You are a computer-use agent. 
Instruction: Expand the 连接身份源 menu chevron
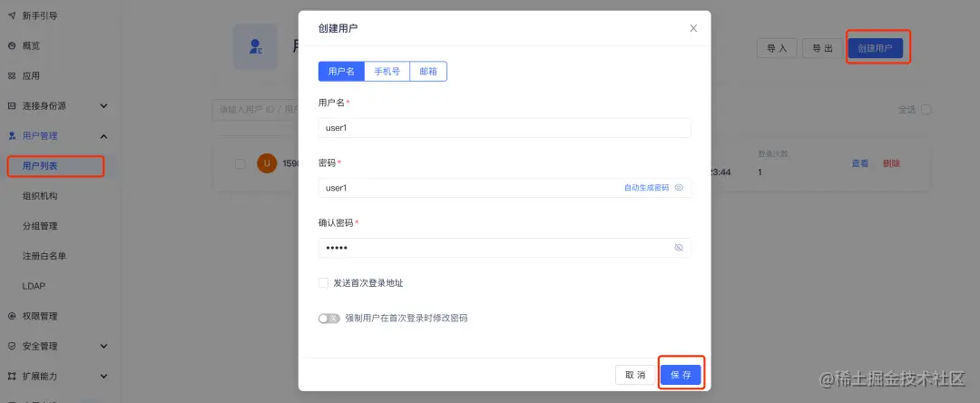pyautogui.click(x=103, y=105)
